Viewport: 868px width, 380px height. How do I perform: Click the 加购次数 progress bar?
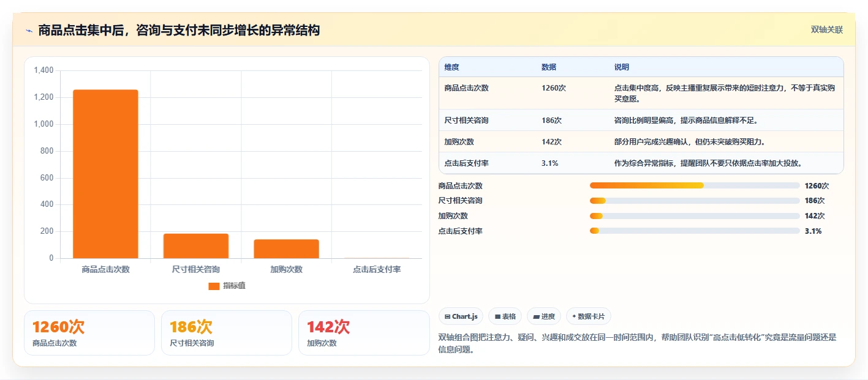pos(695,215)
